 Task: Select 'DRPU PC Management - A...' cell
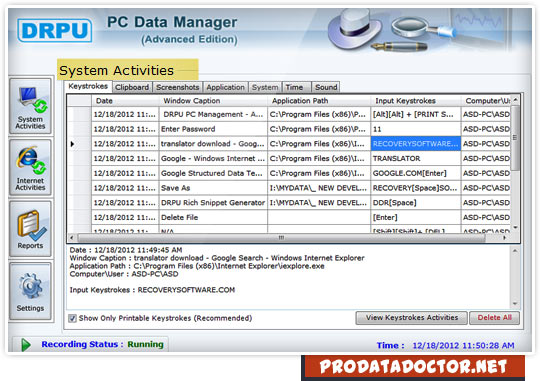coord(213,114)
